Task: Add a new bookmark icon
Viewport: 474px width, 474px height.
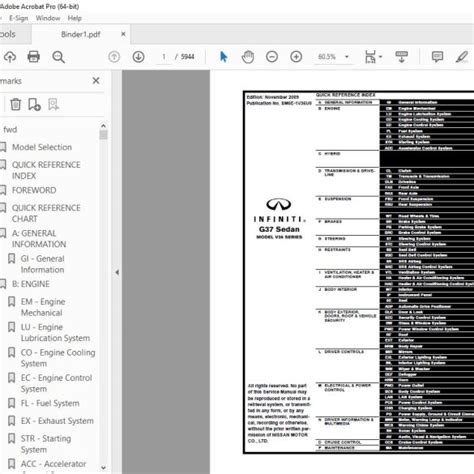Action: click(x=34, y=104)
